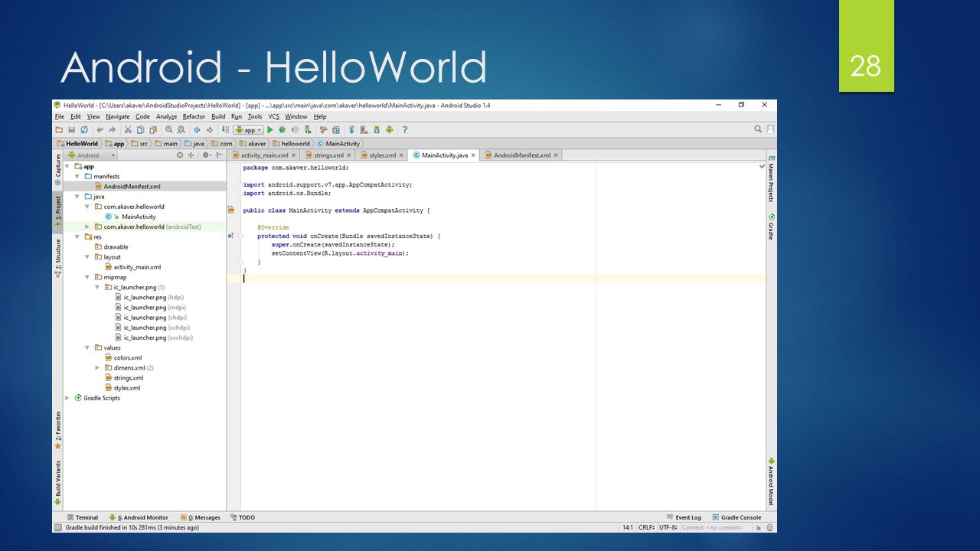980x551 pixels.
Task: Click the Synchronize refresh icon in toolbar
Action: coord(83,130)
